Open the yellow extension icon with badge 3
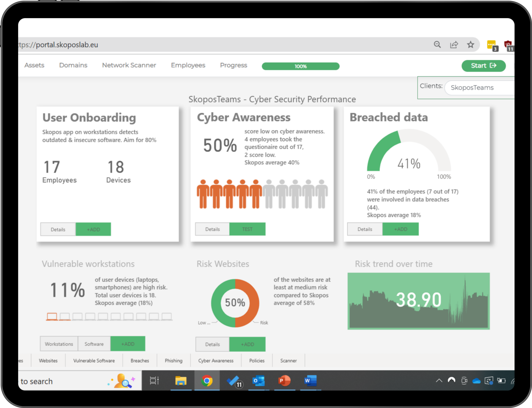The image size is (532, 408). pyautogui.click(x=491, y=45)
